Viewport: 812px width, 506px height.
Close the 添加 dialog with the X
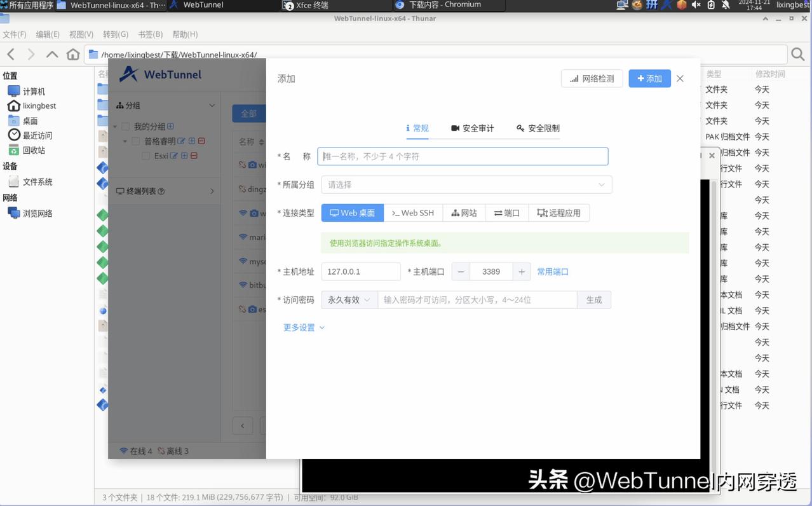[680, 79]
